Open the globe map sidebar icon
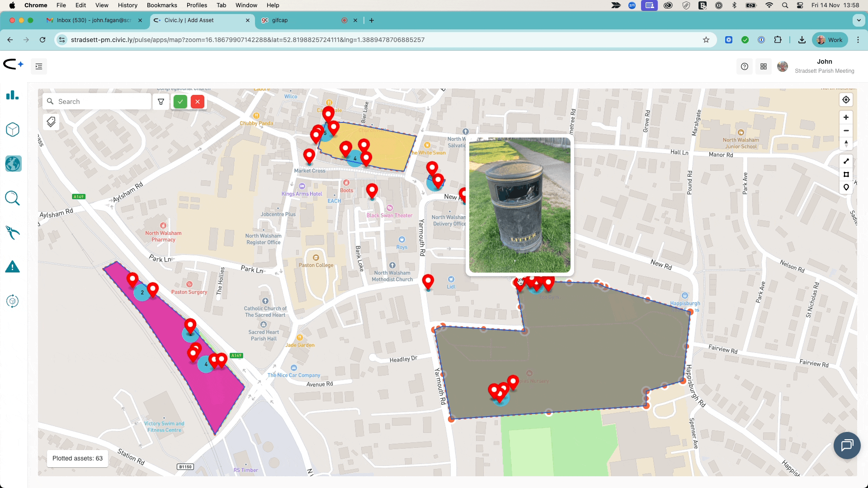 (x=13, y=164)
